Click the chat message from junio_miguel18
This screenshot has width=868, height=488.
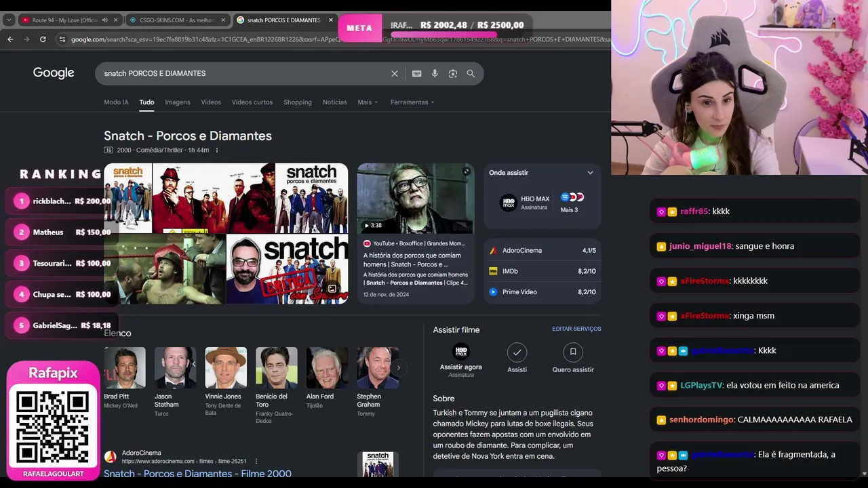click(x=754, y=246)
